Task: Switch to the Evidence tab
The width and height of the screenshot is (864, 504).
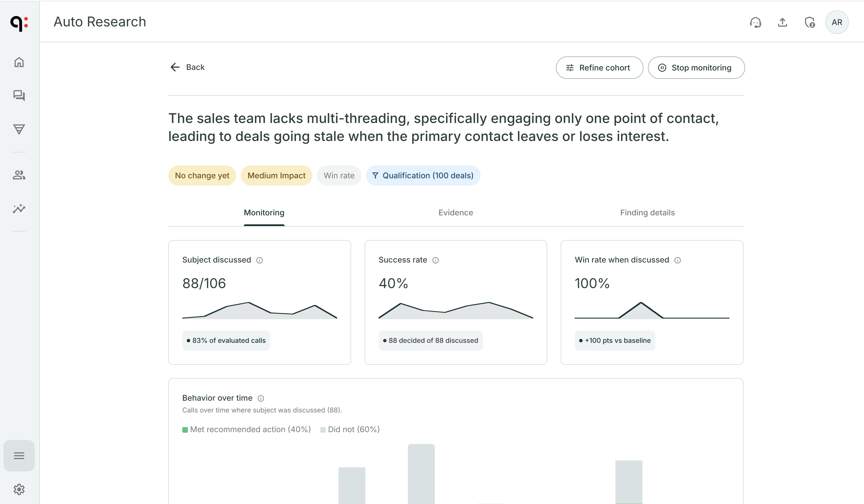Action: pyautogui.click(x=456, y=213)
